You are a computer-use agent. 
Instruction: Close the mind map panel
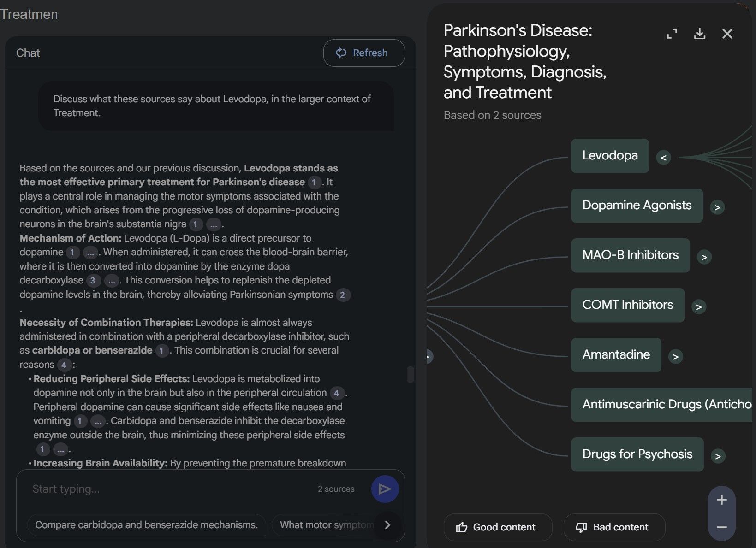point(727,34)
